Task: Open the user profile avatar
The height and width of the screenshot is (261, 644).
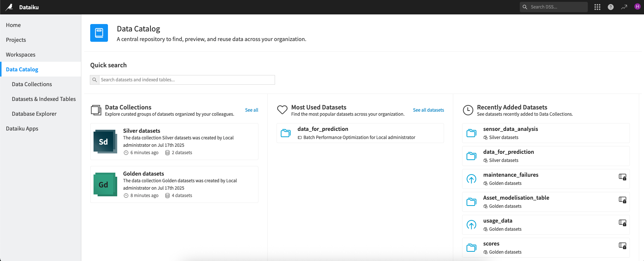Action: [x=637, y=7]
